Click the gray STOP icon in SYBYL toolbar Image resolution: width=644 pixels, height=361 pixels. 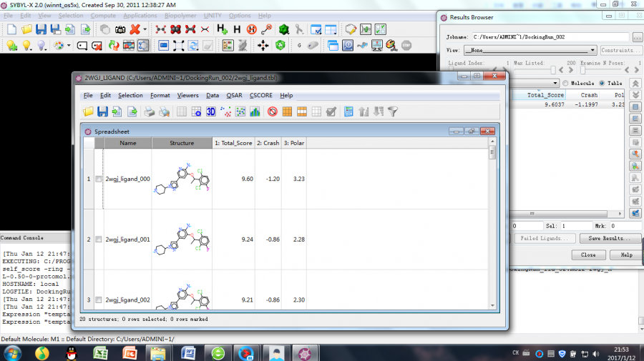pos(406,46)
